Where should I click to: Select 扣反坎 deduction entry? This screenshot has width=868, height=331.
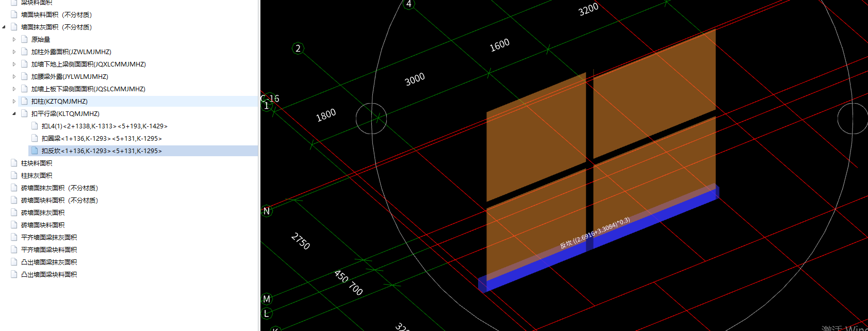pyautogui.click(x=102, y=151)
